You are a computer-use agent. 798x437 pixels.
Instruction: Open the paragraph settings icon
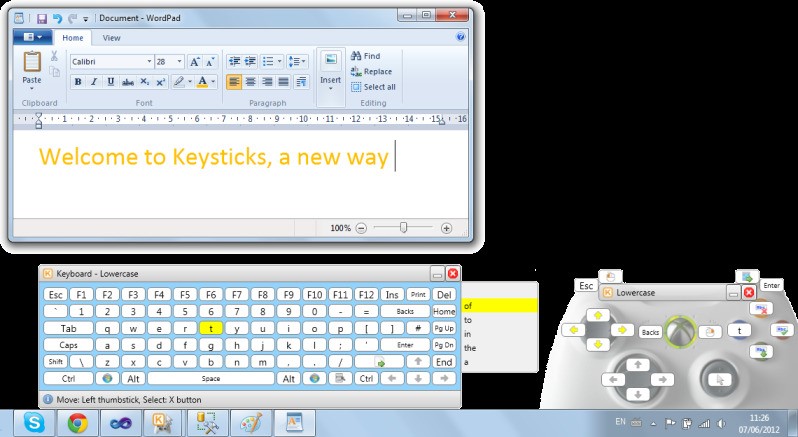point(301,81)
